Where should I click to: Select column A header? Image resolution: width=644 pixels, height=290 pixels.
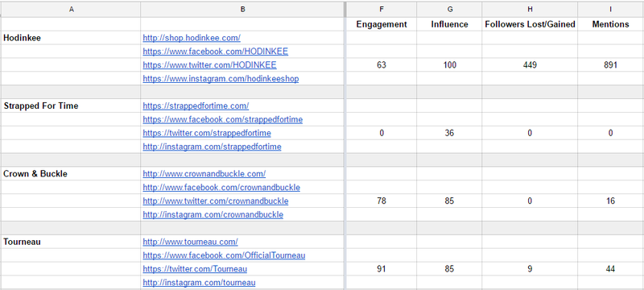[71, 10]
